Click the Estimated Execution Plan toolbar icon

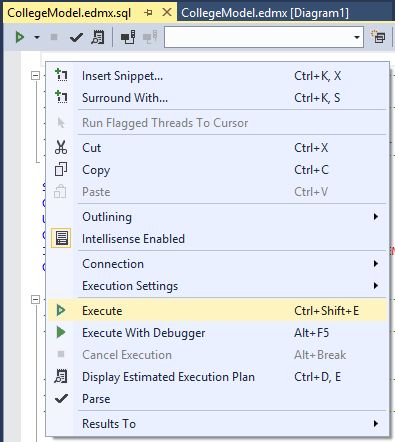[x=98, y=37]
